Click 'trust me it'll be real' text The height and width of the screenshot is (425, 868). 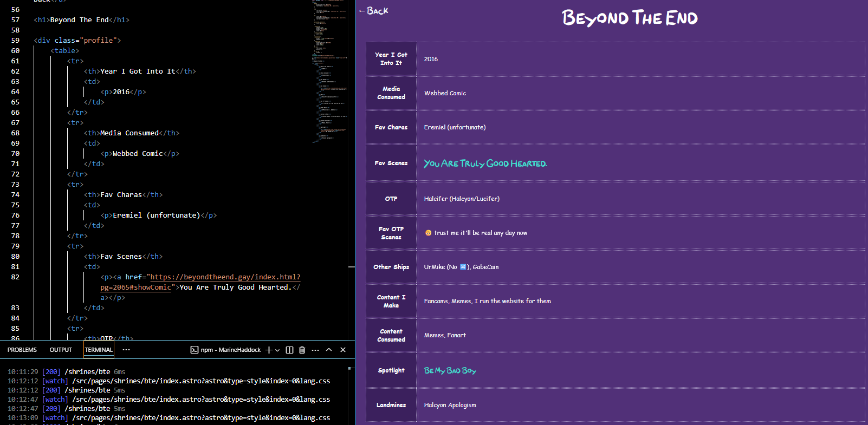click(481, 233)
